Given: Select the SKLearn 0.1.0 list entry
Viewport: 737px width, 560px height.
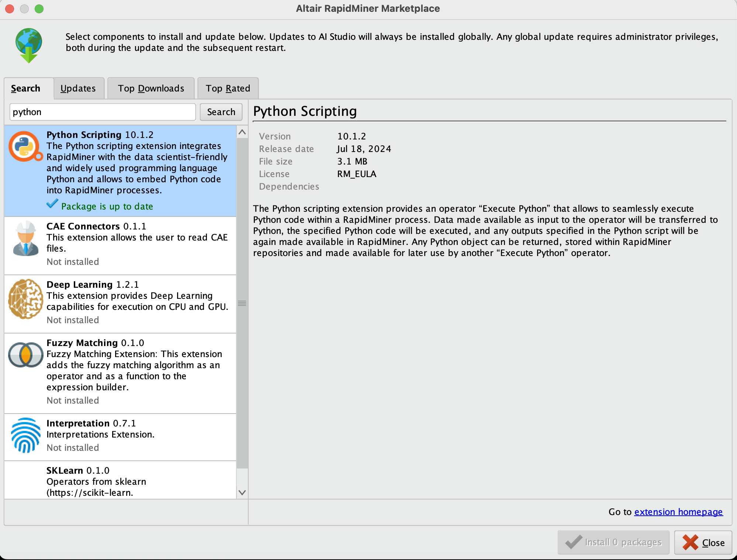Looking at the screenshot, I should tap(120, 481).
